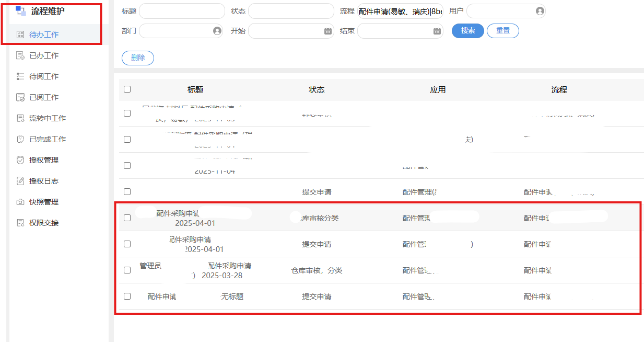Click the 删除 button
Image resolution: width=644 pixels, height=342 pixels.
point(138,58)
